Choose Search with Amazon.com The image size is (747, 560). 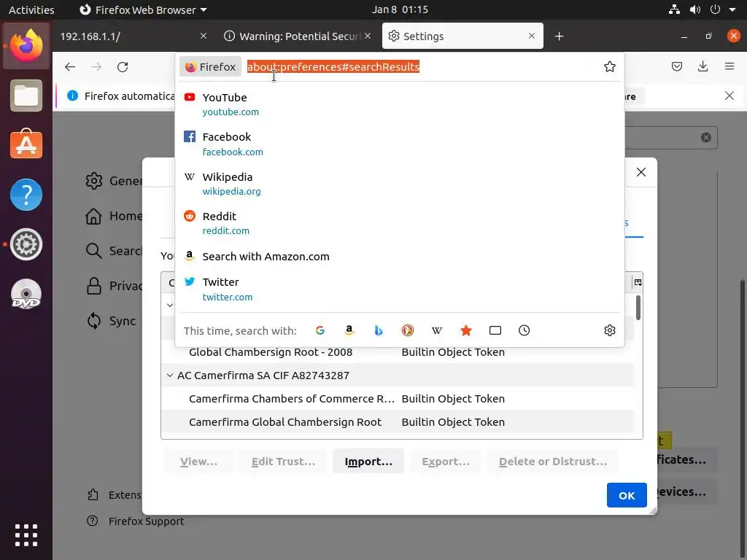(x=399, y=256)
